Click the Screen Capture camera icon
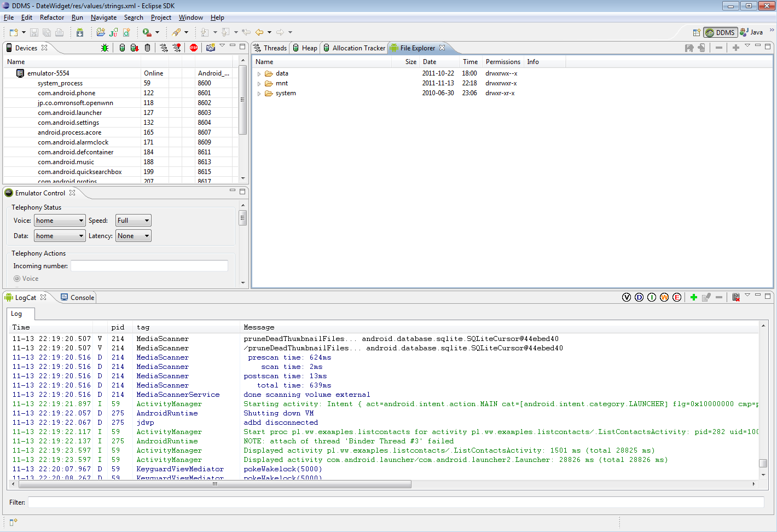Screen dimensions: 777x532 211,48
